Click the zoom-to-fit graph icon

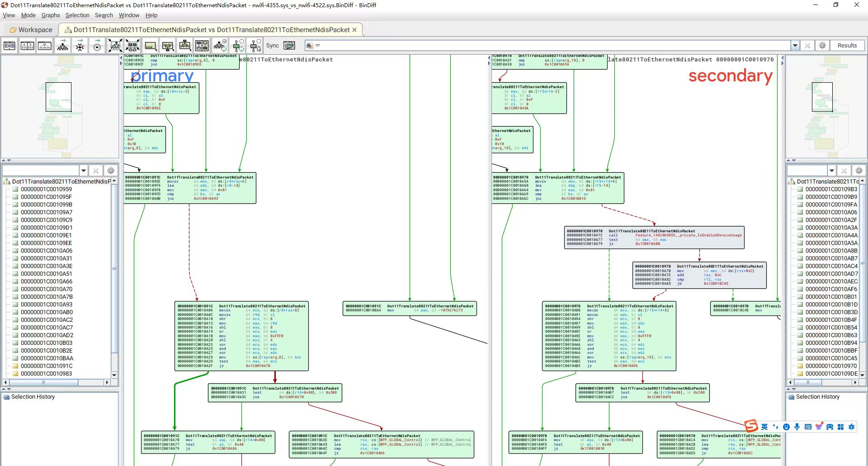pyautogui.click(x=115, y=46)
